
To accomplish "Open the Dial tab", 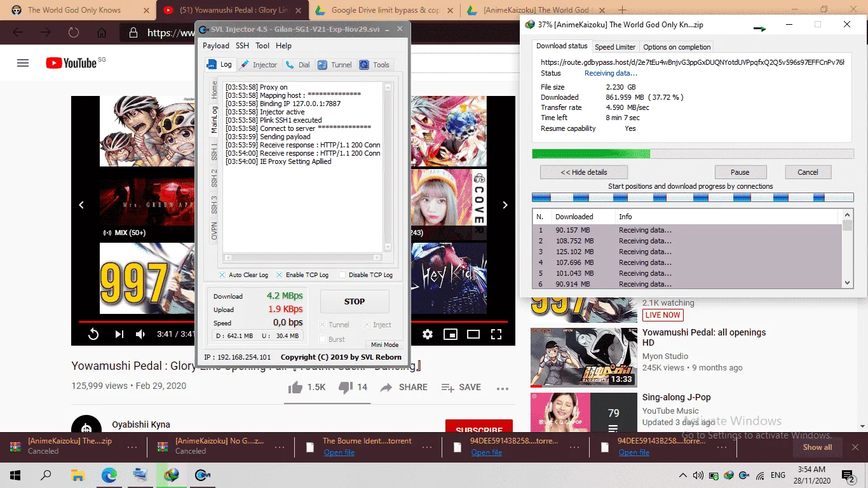I will click(298, 65).
